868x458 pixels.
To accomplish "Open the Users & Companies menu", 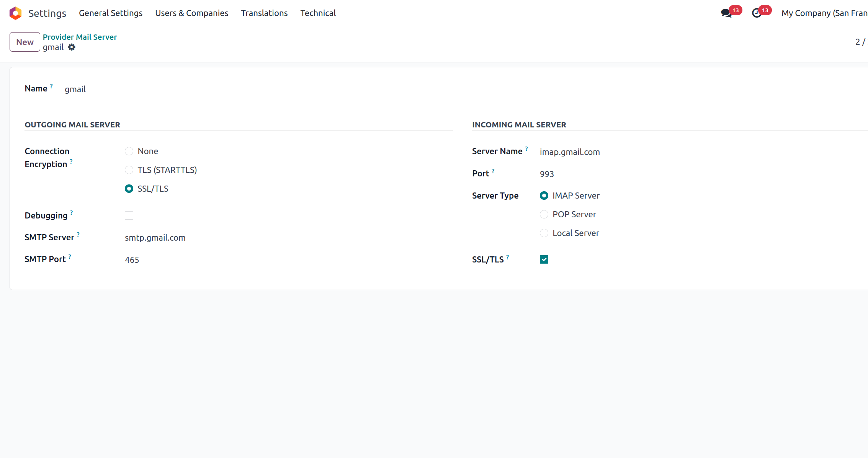I will [x=191, y=13].
